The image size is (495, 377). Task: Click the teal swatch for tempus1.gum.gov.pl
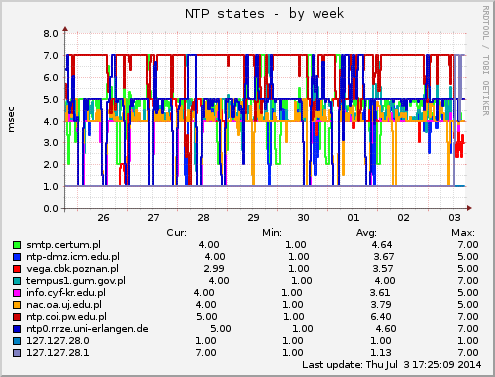[17, 281]
